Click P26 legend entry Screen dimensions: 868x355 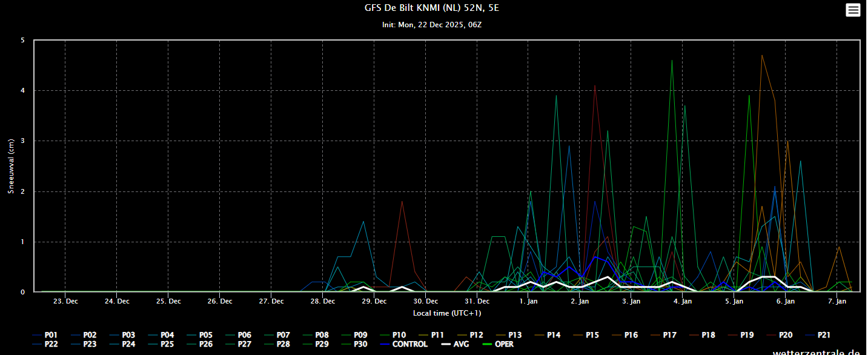pyautogui.click(x=200, y=344)
